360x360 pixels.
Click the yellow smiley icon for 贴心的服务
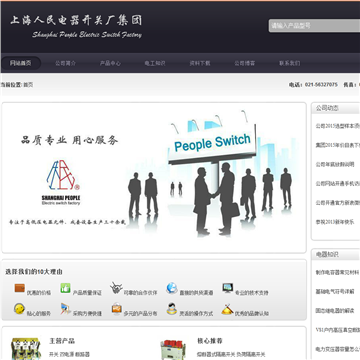pyautogui.click(x=19, y=309)
